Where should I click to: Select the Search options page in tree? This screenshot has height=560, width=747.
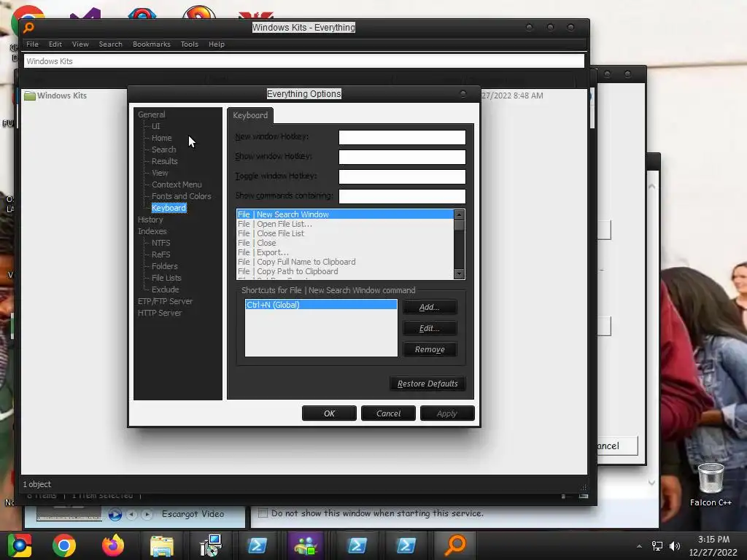164,149
